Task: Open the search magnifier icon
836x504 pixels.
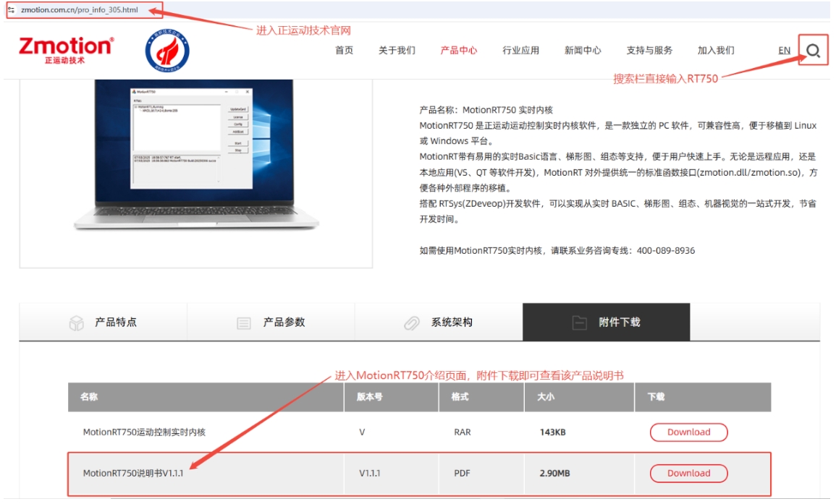Action: click(x=813, y=51)
